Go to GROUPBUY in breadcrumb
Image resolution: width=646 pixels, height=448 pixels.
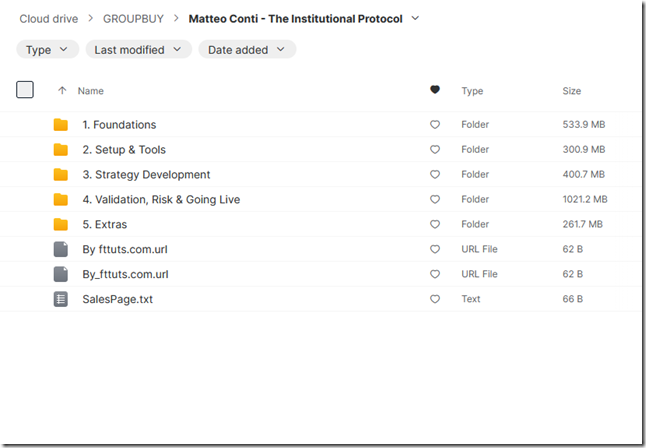133,19
